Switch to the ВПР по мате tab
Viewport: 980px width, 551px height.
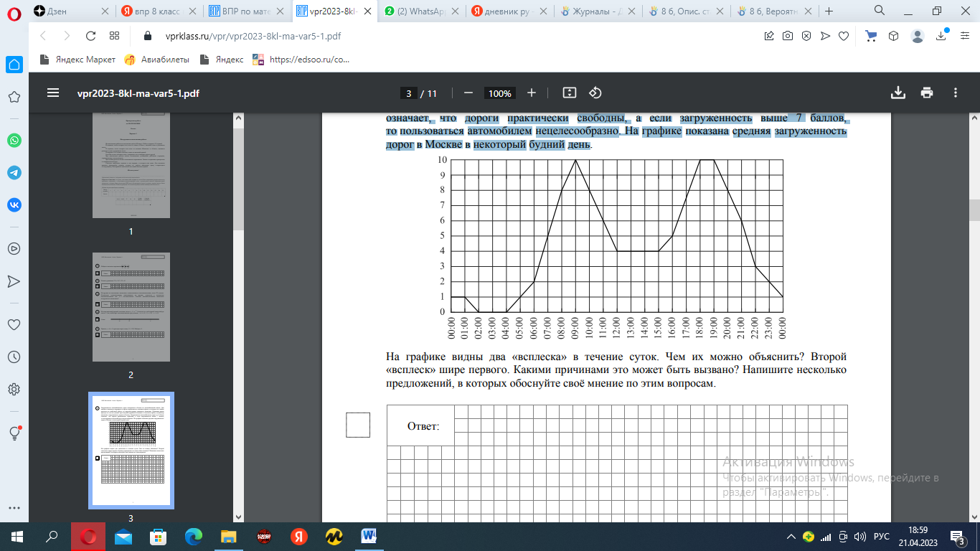tap(246, 11)
